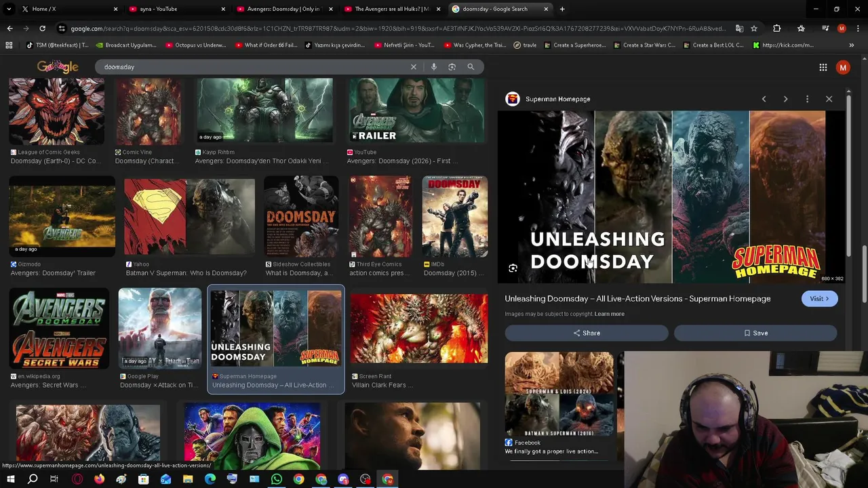868x488 pixels.
Task: Switch to The Avengers are all Hulks tab
Action: (392, 9)
